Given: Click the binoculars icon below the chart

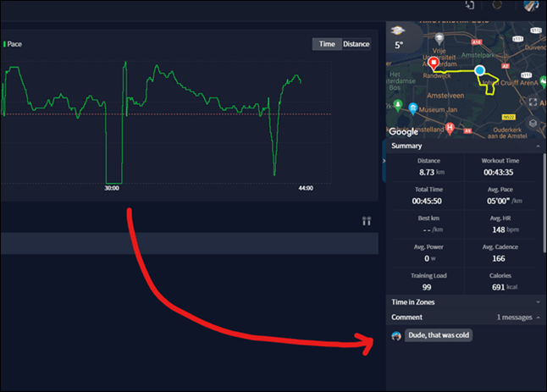Looking at the screenshot, I should pos(367,221).
